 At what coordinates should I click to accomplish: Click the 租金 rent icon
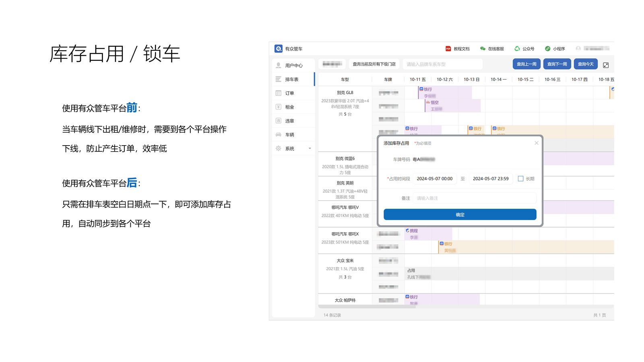(x=278, y=107)
